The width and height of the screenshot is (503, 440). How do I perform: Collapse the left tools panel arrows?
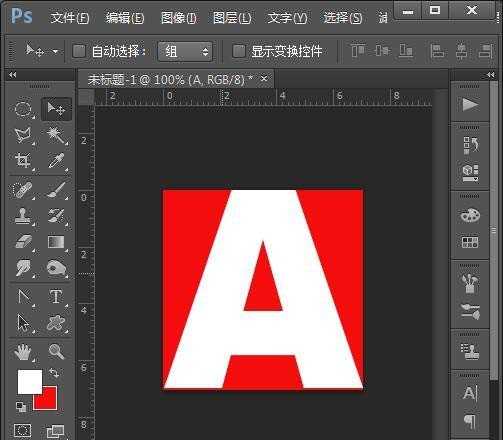click(x=13, y=75)
